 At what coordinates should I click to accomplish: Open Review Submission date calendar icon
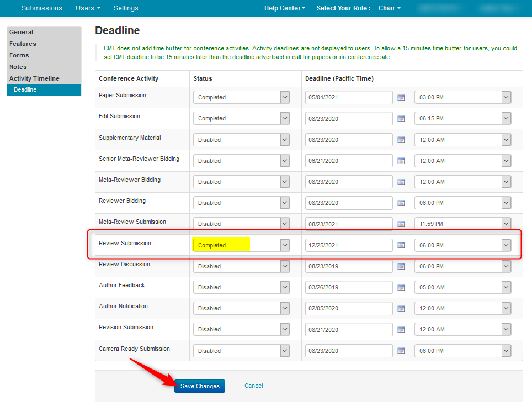click(401, 245)
